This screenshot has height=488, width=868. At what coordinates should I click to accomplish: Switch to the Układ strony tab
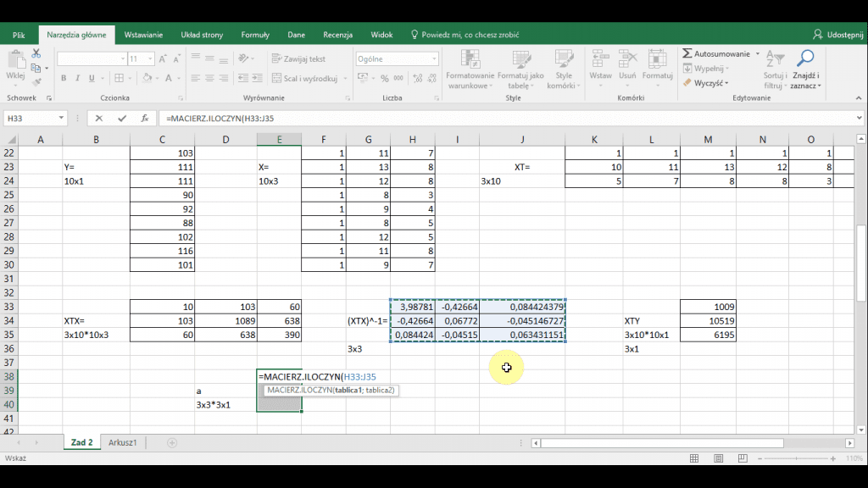202,35
